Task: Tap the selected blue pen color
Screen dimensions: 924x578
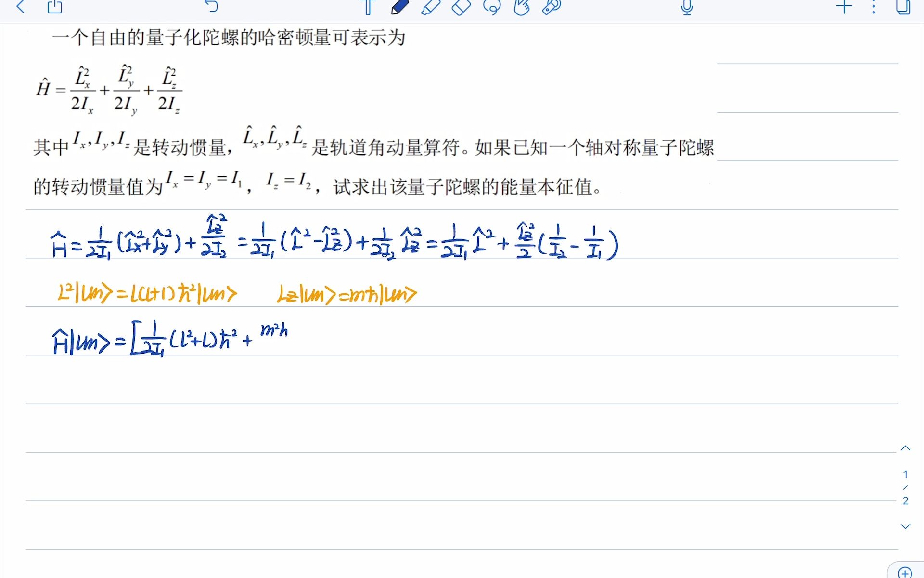Action: coord(398,7)
